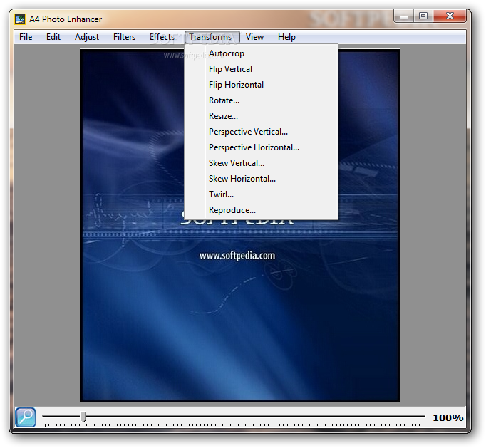The image size is (486, 448).
Task: Select Perspective Horizontal...
Action: [x=261, y=147]
